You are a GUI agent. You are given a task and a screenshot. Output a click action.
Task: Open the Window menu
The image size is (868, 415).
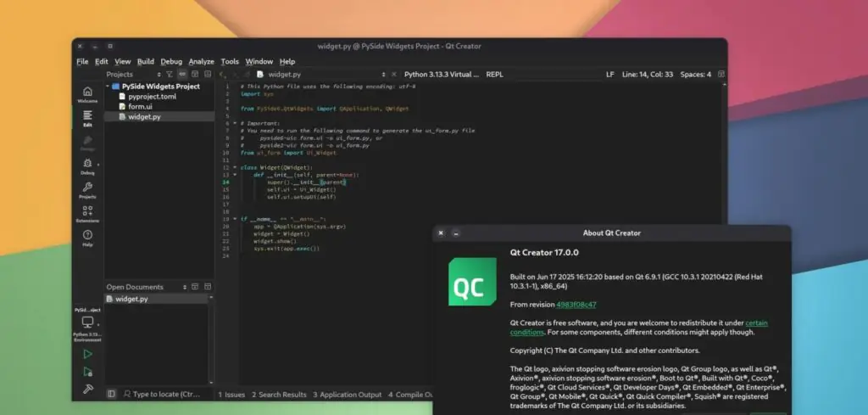pos(259,61)
